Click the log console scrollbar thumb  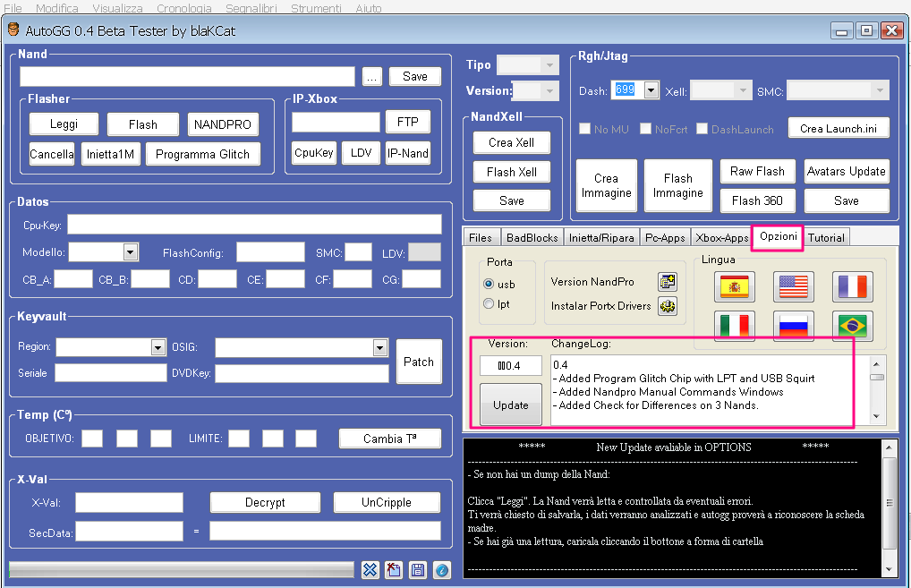(889, 503)
